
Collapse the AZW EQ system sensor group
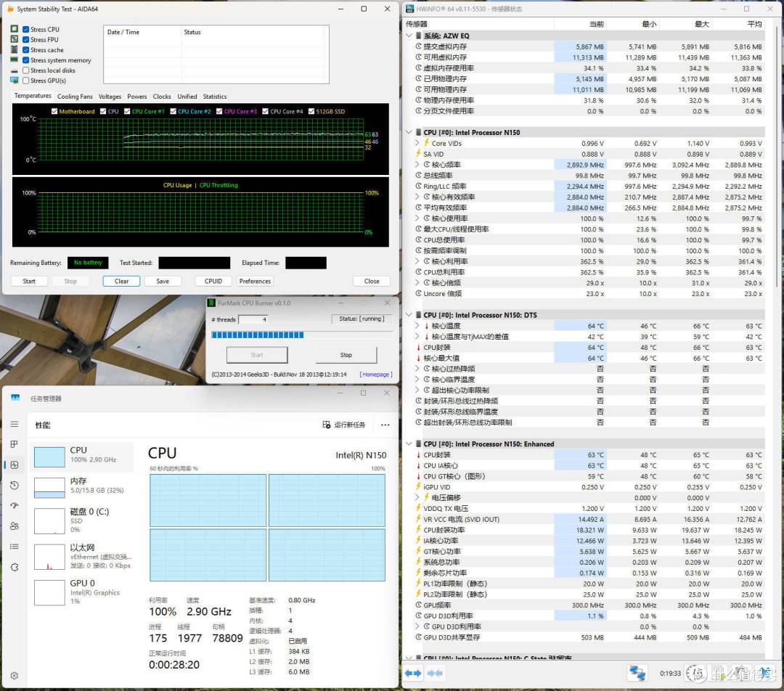coord(410,36)
